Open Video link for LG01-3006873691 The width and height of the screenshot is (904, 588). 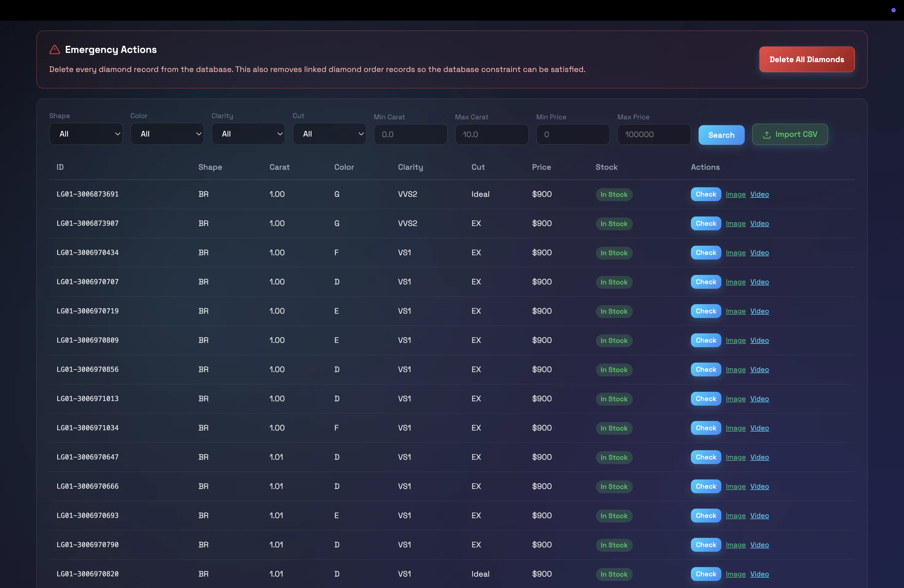[759, 194]
